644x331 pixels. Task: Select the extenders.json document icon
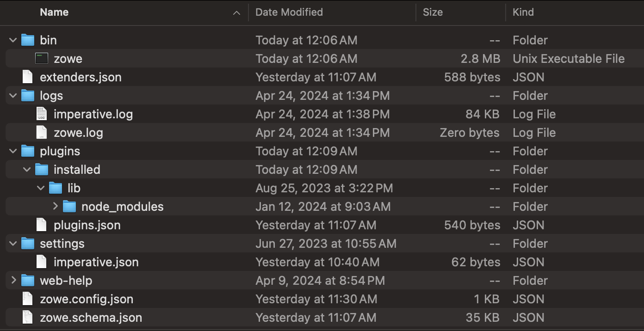coord(27,77)
